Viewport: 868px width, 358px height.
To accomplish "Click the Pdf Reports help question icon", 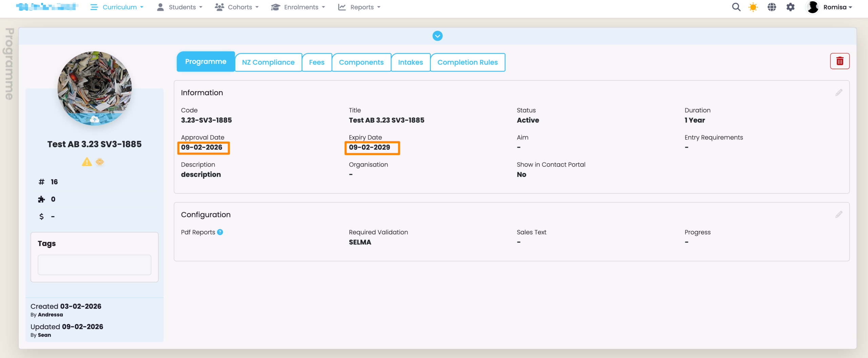I will pos(220,232).
